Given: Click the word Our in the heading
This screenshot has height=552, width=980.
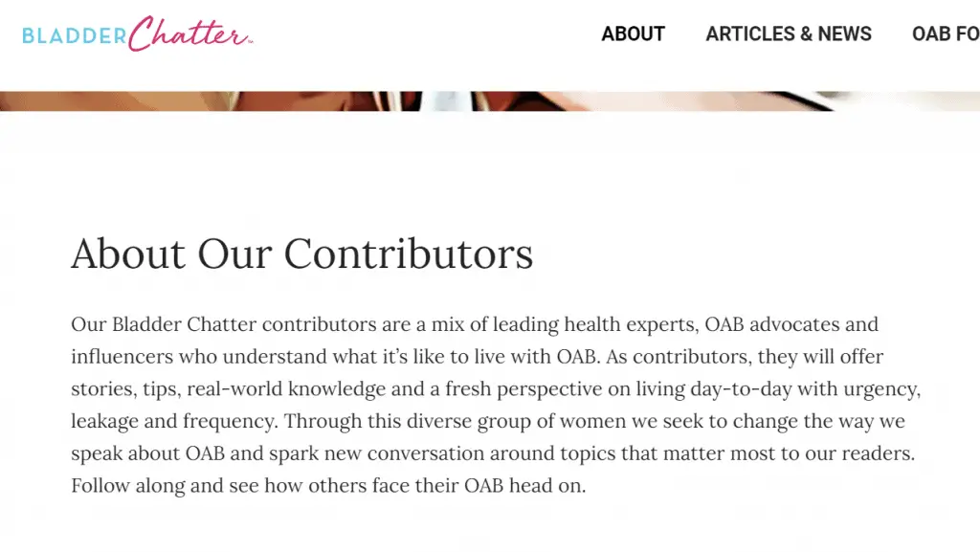Looking at the screenshot, I should (x=235, y=254).
